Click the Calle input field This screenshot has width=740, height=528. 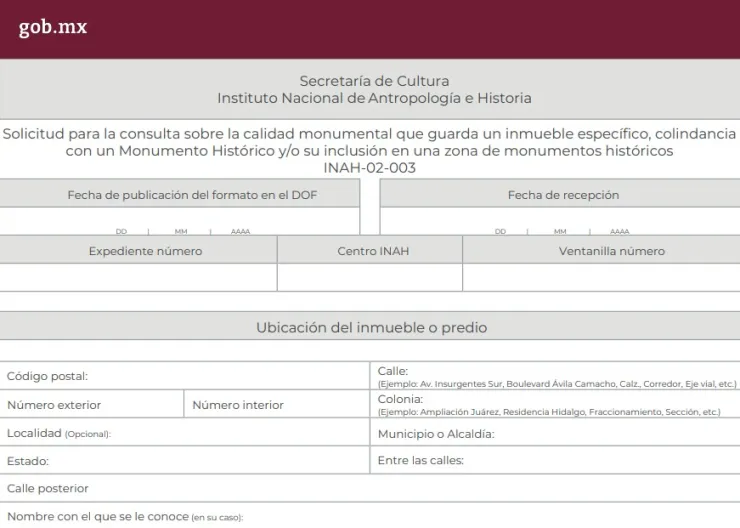point(555,376)
